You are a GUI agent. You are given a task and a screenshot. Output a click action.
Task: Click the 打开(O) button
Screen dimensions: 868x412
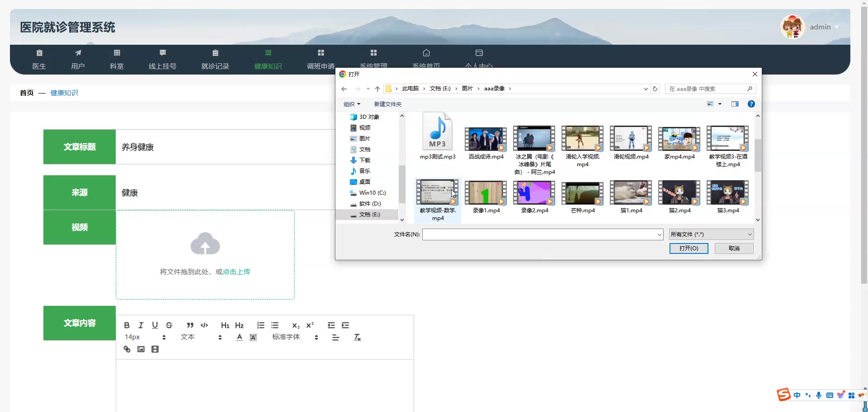(x=689, y=248)
